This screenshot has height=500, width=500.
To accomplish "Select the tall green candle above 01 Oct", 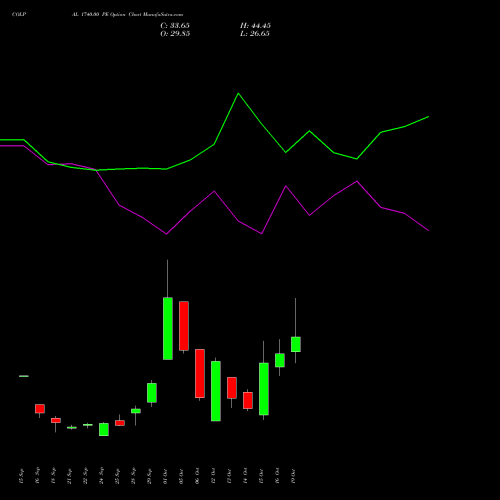I will 168,328.
